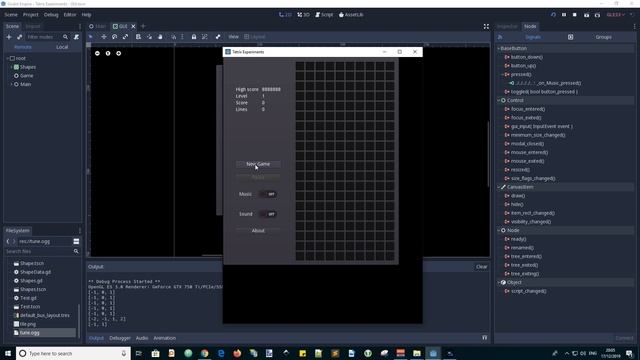
Task: Click the pause scene icon in the top bar
Action: pyautogui.click(x=564, y=15)
